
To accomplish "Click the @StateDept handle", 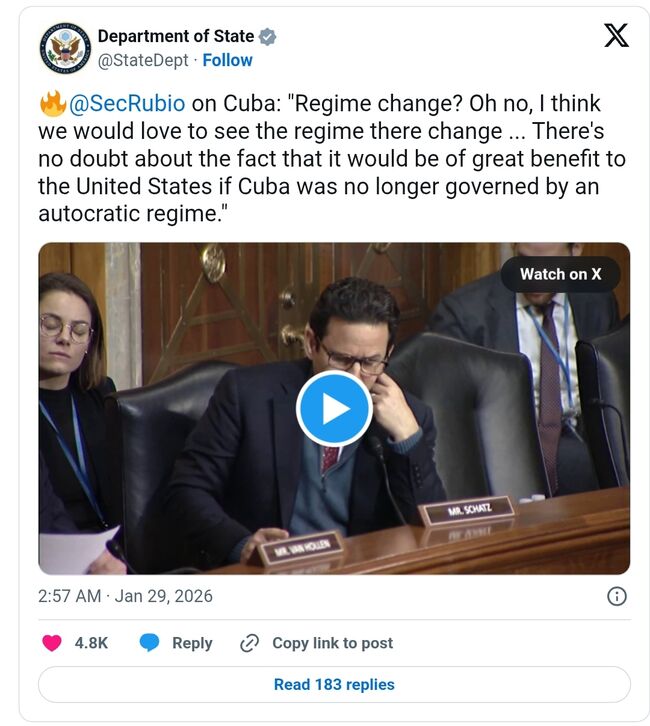I will pos(145,60).
